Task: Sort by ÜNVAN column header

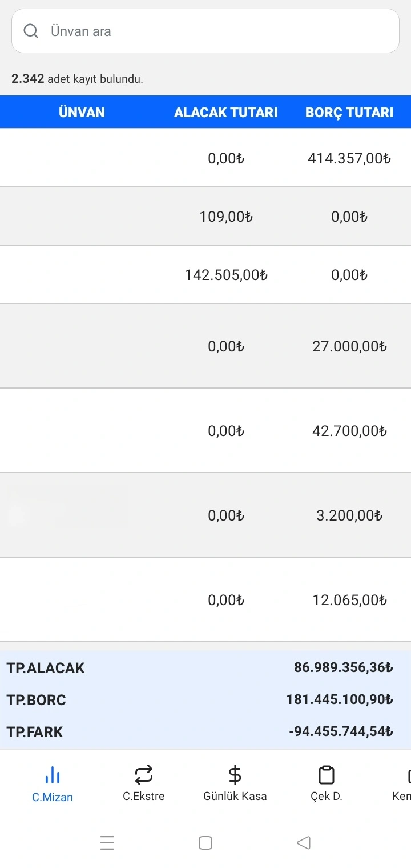Action: point(82,112)
